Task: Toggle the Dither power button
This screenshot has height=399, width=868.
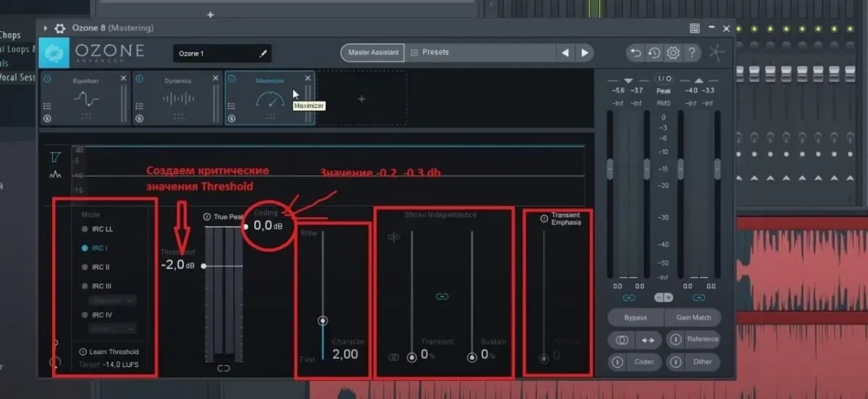Action: click(x=675, y=363)
